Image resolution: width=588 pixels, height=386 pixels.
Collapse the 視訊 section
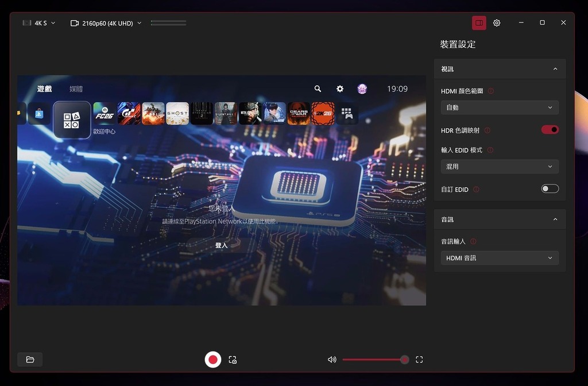(555, 69)
